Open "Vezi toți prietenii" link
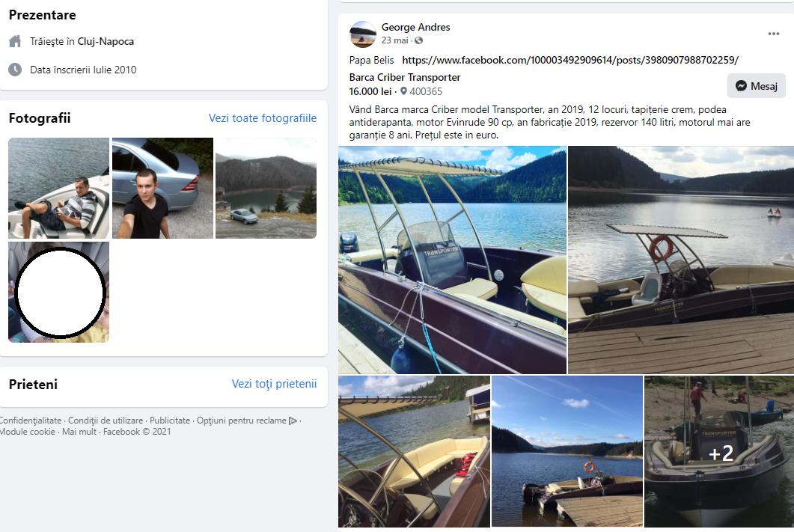 [x=274, y=384]
